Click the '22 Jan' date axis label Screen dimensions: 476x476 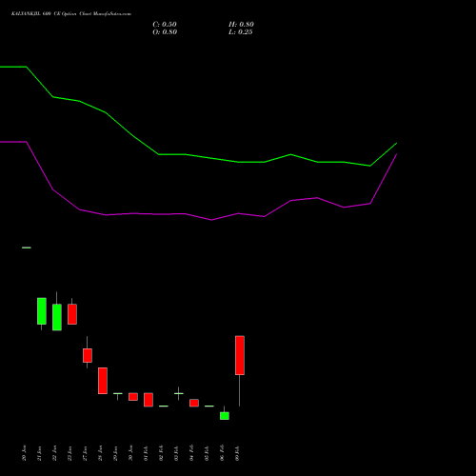[54, 453]
